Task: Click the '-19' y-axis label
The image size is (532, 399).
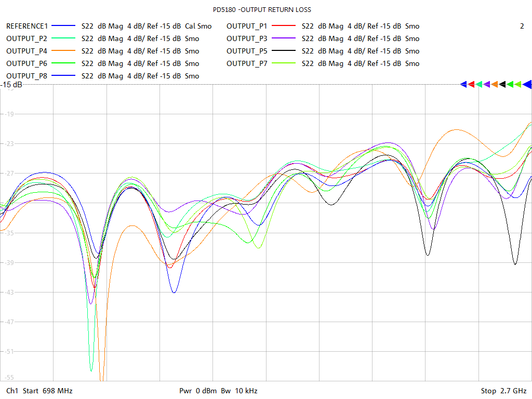Action: [9, 114]
